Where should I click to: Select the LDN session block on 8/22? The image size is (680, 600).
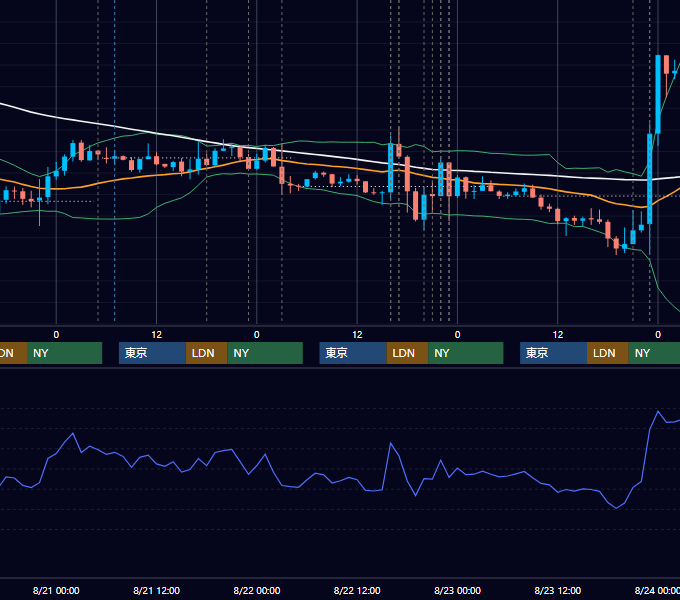point(407,353)
